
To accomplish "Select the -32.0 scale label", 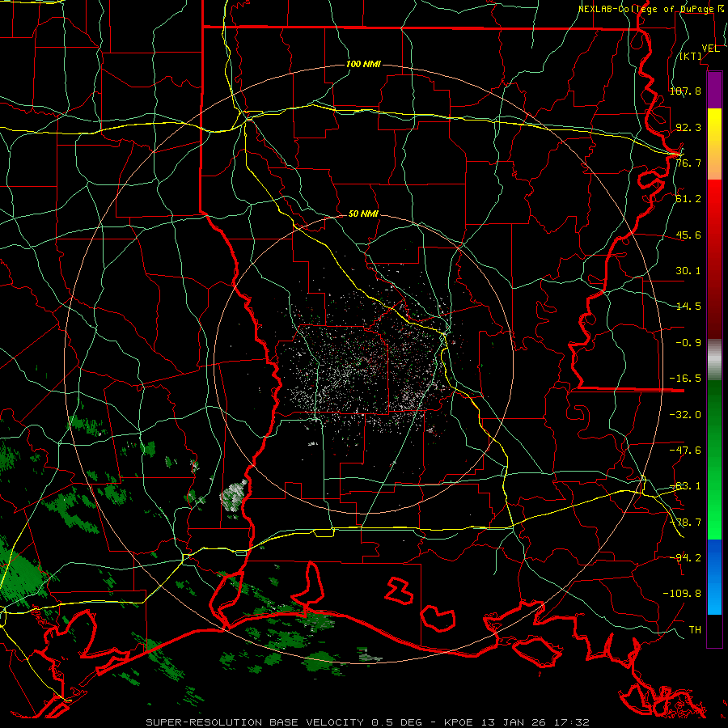I will 685,415.
